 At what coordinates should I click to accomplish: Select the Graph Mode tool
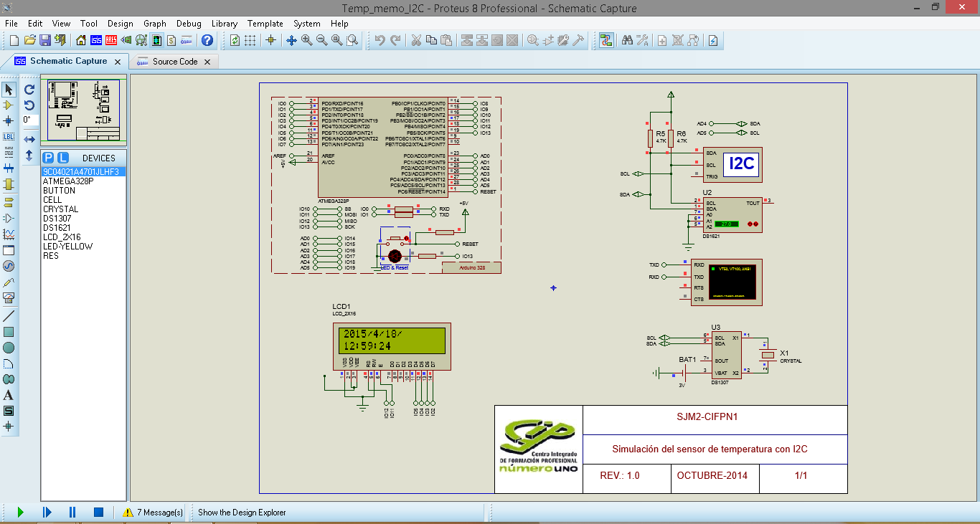pos(9,234)
